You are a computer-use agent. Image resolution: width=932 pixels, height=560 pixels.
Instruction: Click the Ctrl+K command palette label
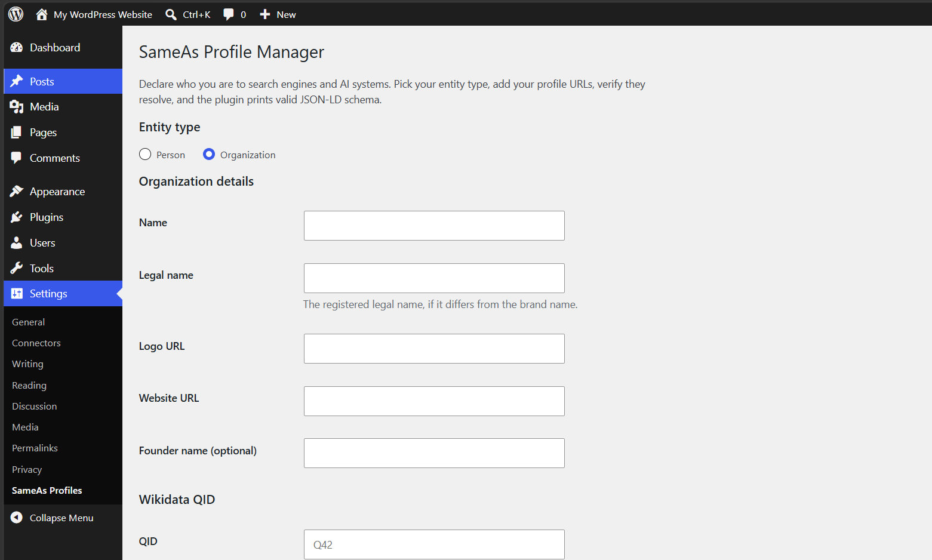196,14
